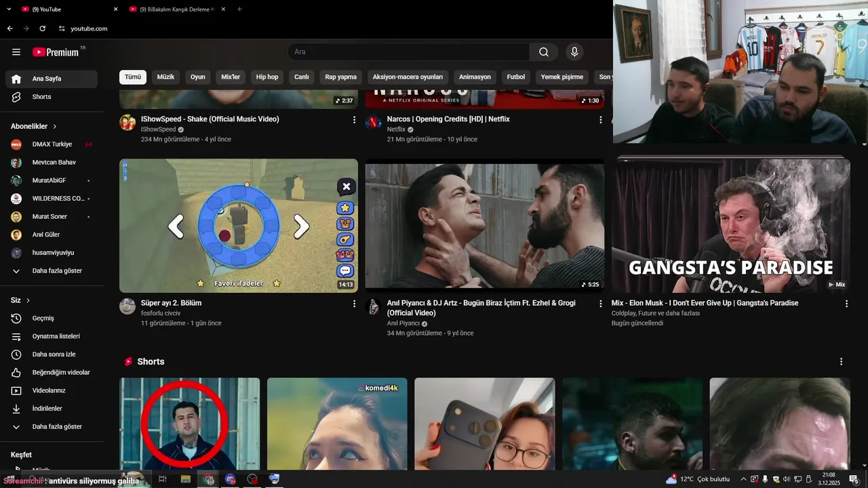Open MuratAbiGF subscription channel
Image resolution: width=868 pixels, height=488 pixels.
pyautogui.click(x=52, y=180)
